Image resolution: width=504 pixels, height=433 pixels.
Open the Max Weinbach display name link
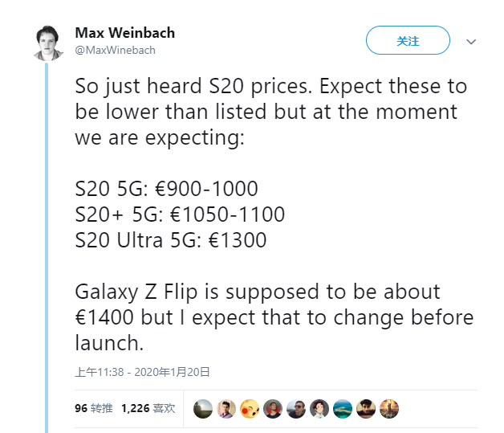124,33
